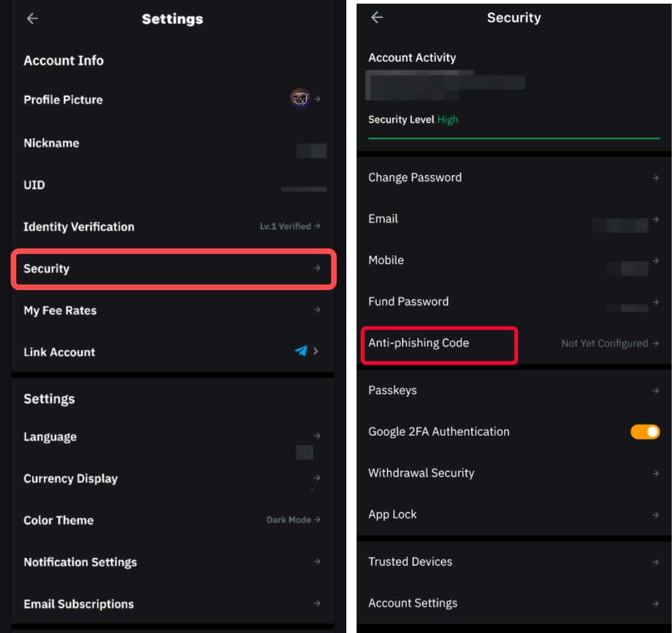Open Passkeys arrow icon

click(x=655, y=391)
